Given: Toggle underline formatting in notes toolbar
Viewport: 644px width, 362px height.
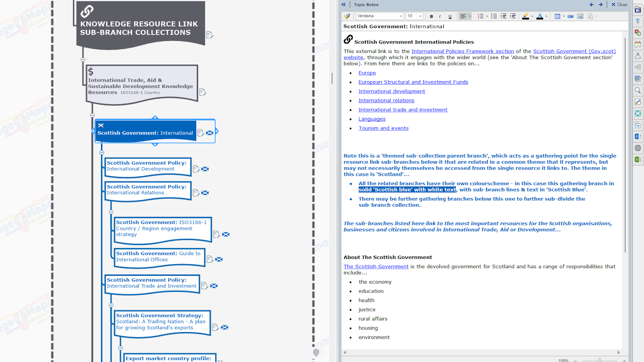Looking at the screenshot, I should (x=450, y=16).
